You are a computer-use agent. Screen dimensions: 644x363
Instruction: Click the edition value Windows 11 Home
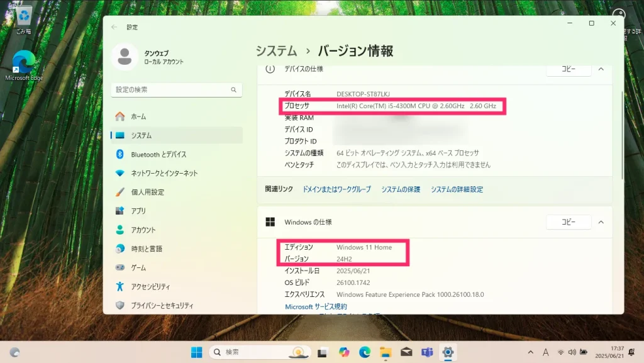364,247
